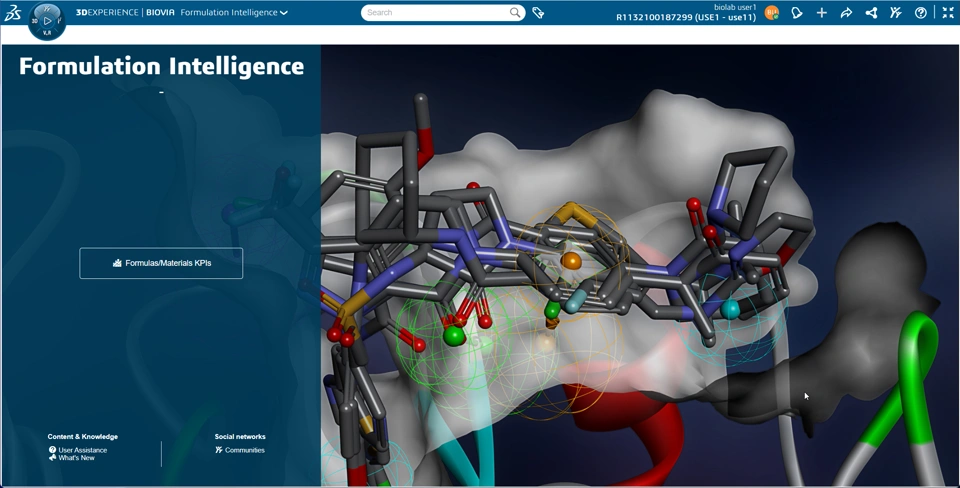Open the communities icon in top bar
Image resolution: width=960 pixels, height=488 pixels.
(x=896, y=12)
